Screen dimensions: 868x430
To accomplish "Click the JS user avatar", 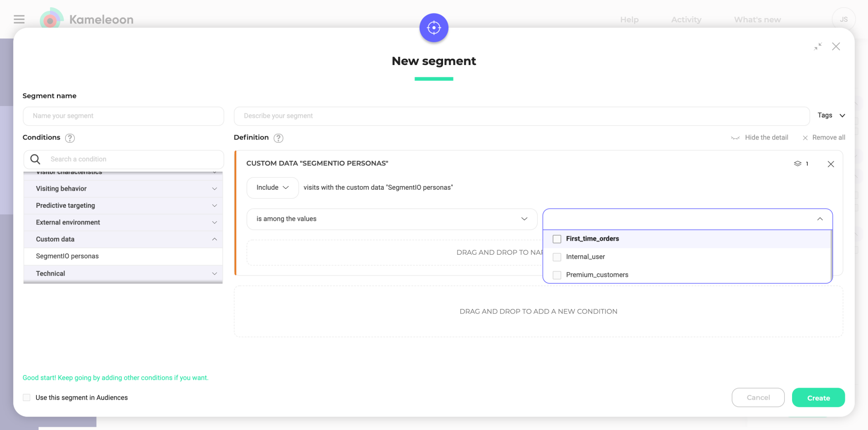I will pyautogui.click(x=843, y=19).
